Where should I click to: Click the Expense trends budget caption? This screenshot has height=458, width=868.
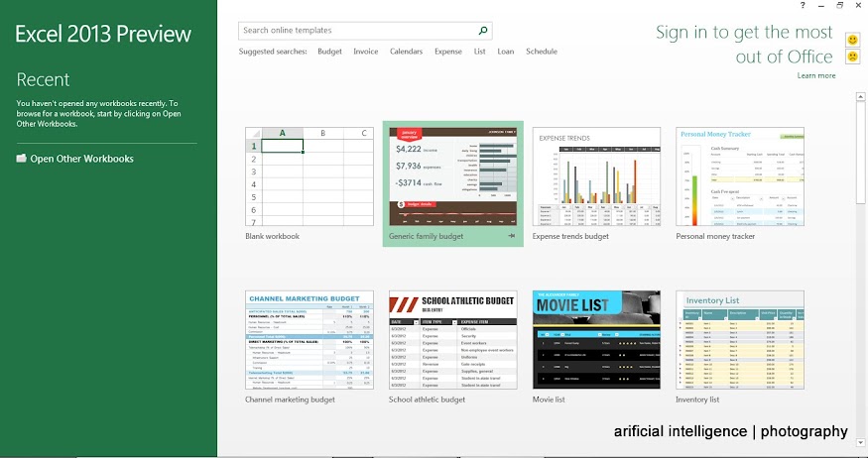[x=570, y=236]
